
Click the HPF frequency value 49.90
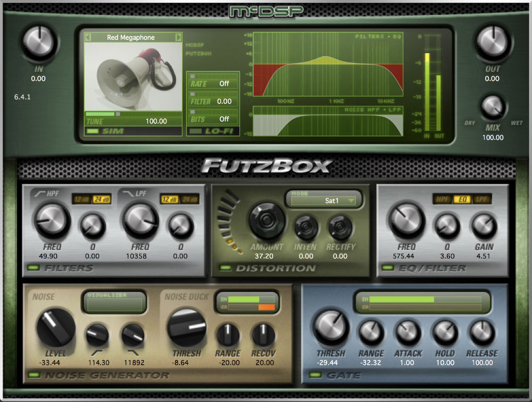48,256
